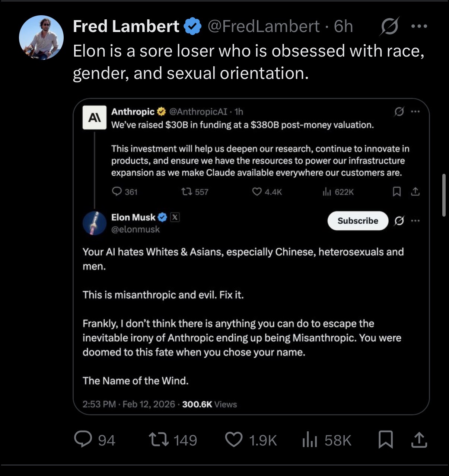Screen dimensions: 449x476
Task: Click Elon Musk's profile avatar
Action: (95, 223)
